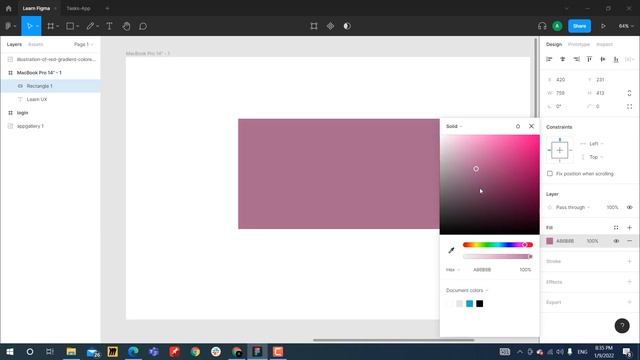This screenshot has height=360, width=640.
Task: Click the Present play icon
Action: click(x=603, y=26)
